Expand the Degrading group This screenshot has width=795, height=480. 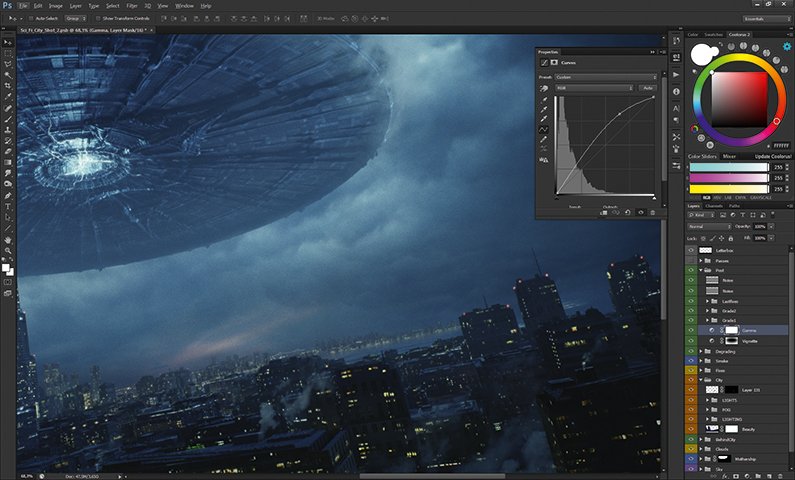701,351
